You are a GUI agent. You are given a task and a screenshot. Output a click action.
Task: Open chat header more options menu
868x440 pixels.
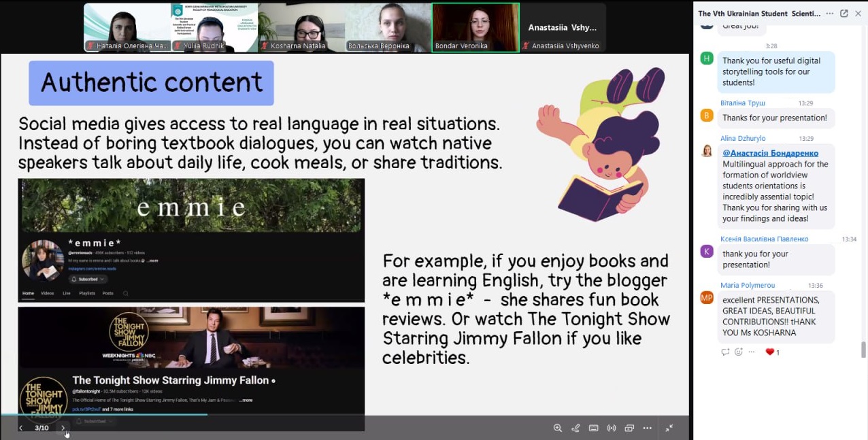pos(829,14)
